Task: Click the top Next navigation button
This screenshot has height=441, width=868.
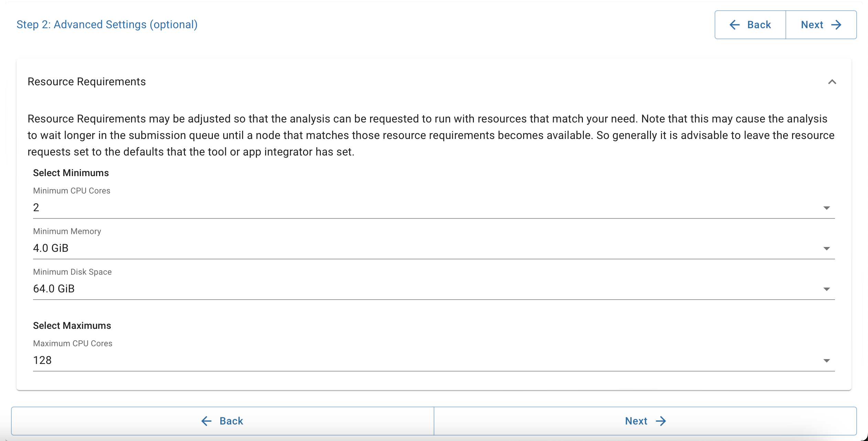Action: coord(821,24)
